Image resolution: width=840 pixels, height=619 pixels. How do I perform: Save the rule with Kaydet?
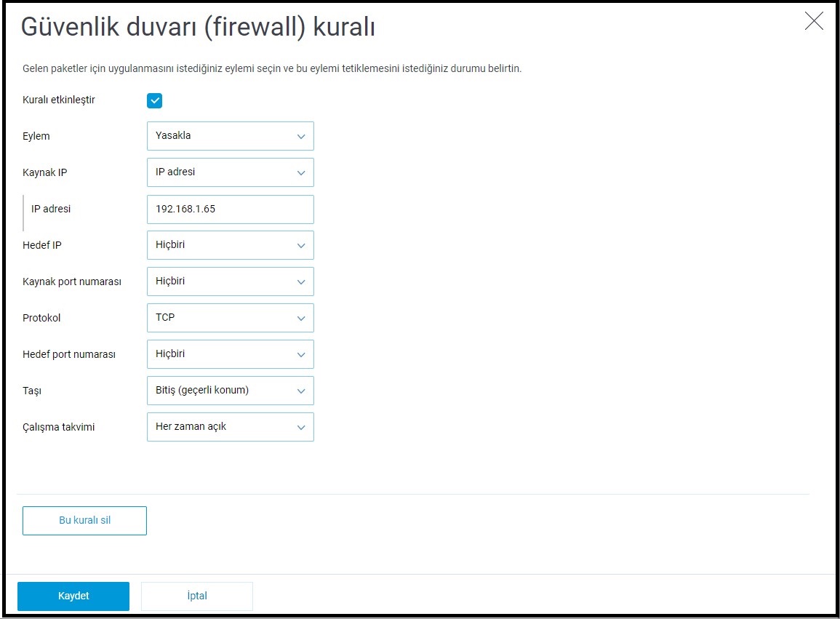pos(73,596)
